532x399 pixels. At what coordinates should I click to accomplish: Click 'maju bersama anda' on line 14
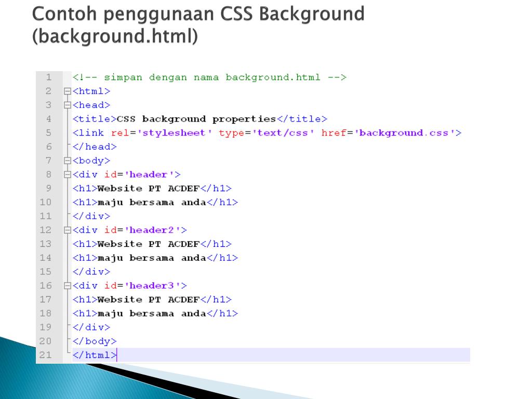[x=152, y=259]
